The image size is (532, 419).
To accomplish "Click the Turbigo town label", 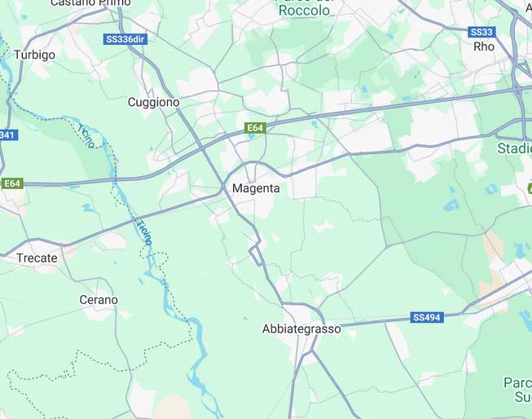I will [x=34, y=55].
